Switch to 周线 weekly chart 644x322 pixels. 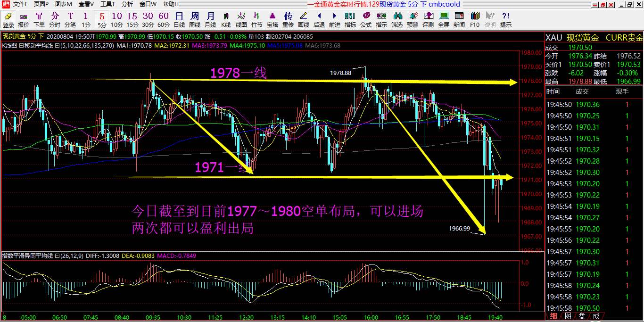[195, 20]
